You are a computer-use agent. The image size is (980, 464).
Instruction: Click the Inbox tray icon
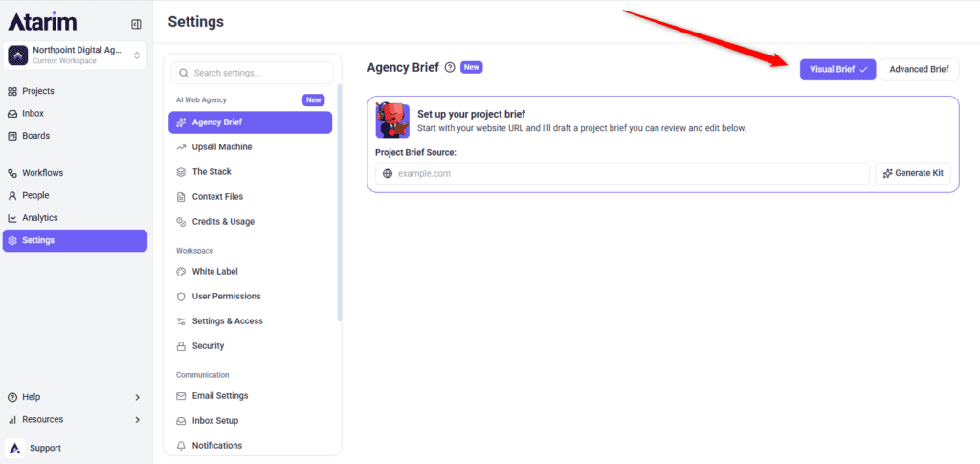(11, 114)
